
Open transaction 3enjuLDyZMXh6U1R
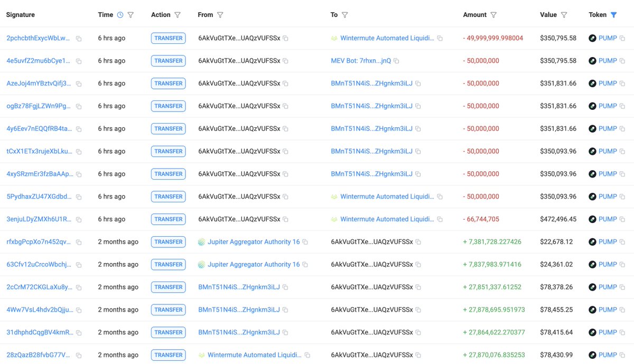tap(39, 219)
